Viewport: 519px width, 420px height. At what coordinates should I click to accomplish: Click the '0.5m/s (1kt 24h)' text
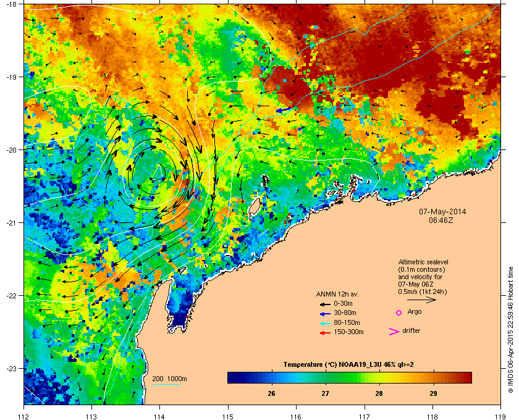pos(423,292)
